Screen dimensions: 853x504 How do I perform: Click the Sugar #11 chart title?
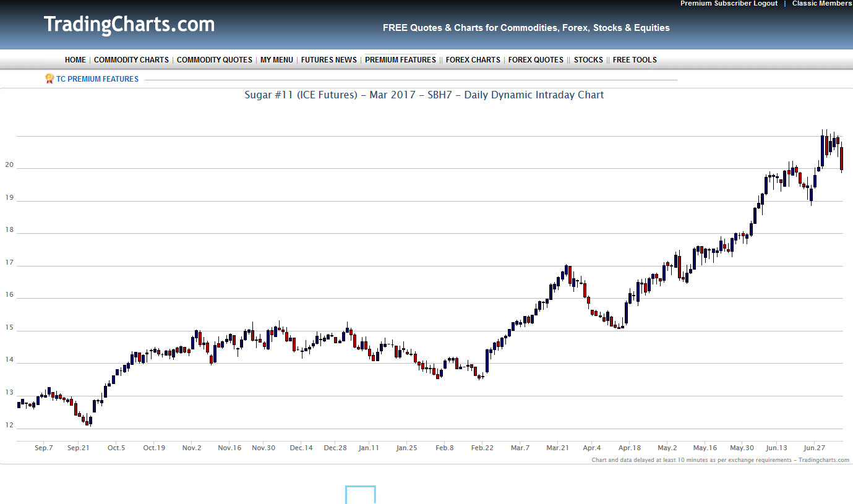click(x=424, y=95)
